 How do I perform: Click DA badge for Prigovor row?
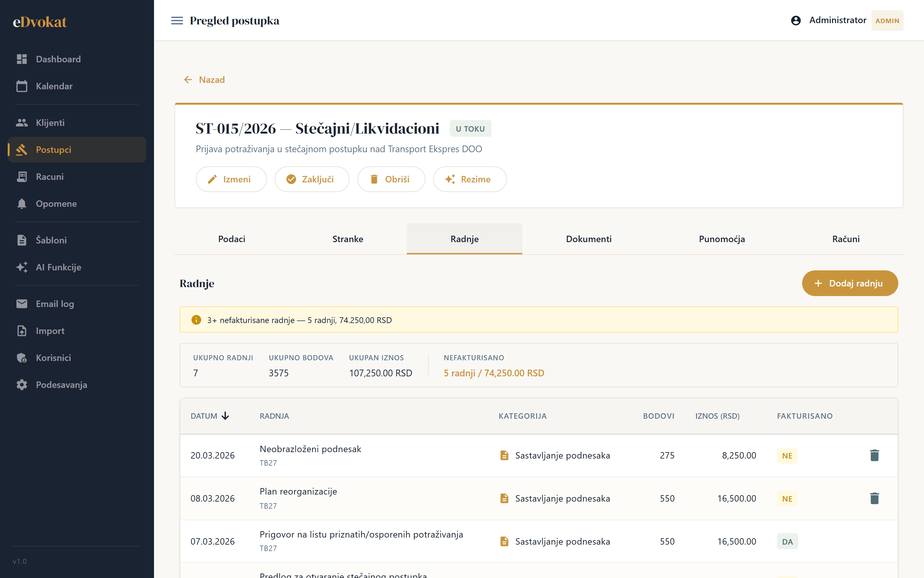pyautogui.click(x=787, y=542)
